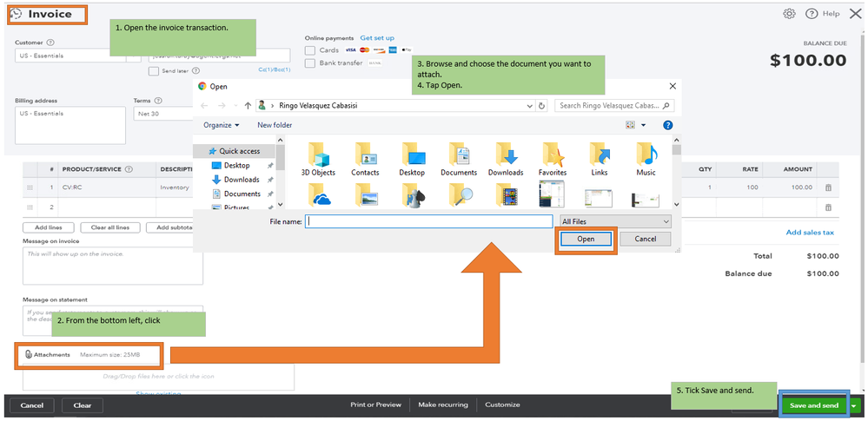Click the File name input field
The image size is (868, 421).
429,221
